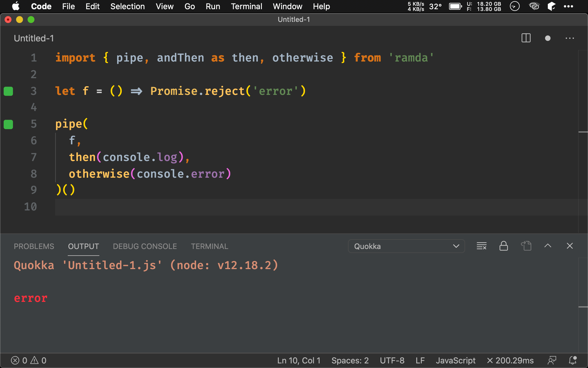
Task: Click the Promise.reject call on line 3
Action: (228, 91)
